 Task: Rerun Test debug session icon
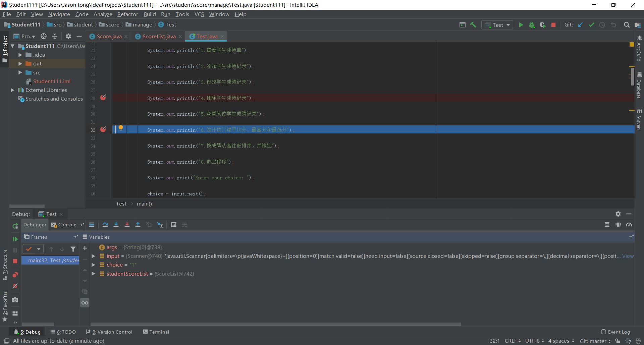(15, 226)
